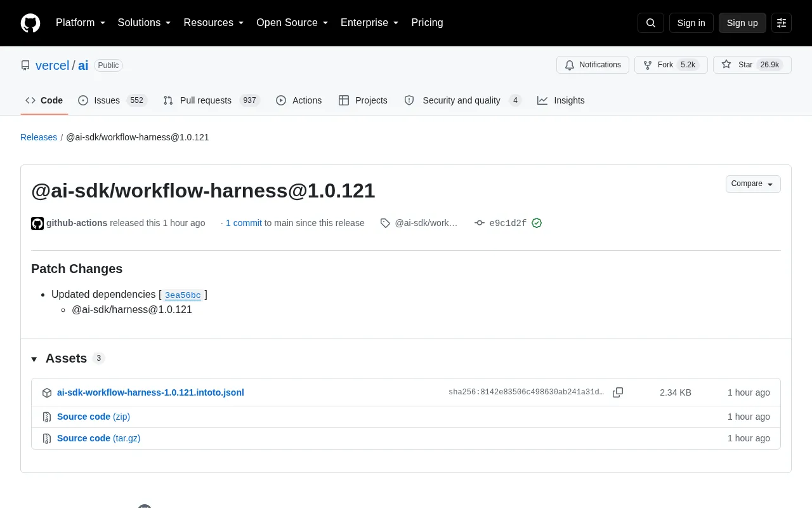Screen dimensions: 812x508
Task: Open the @ai-sdk/work… tag link
Action: point(426,223)
